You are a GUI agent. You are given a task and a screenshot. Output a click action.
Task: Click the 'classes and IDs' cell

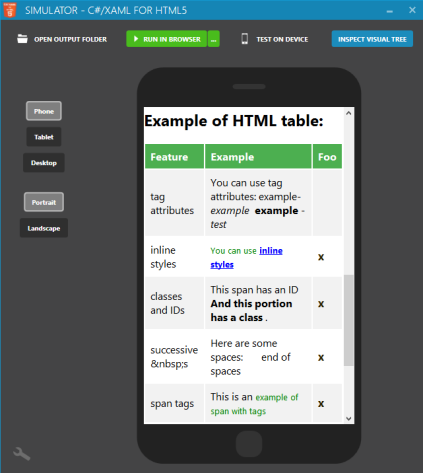[174, 303]
